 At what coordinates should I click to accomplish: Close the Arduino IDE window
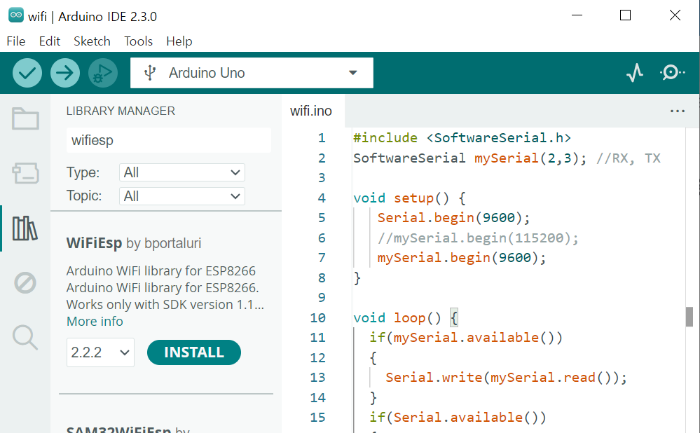tap(675, 16)
